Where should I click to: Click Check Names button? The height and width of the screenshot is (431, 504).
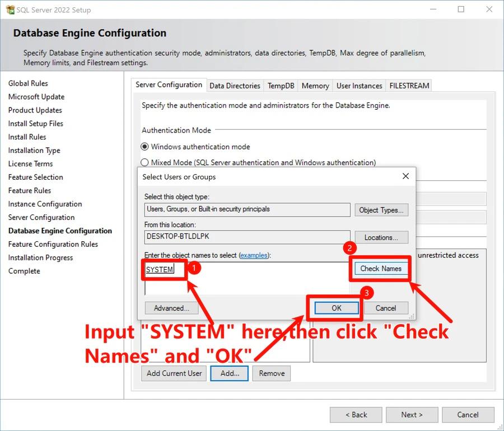click(381, 269)
